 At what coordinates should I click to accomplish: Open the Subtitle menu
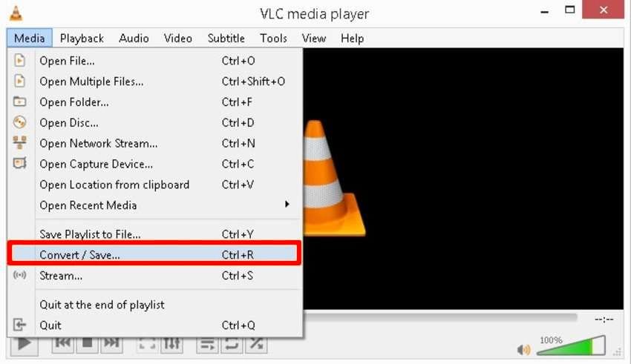226,39
